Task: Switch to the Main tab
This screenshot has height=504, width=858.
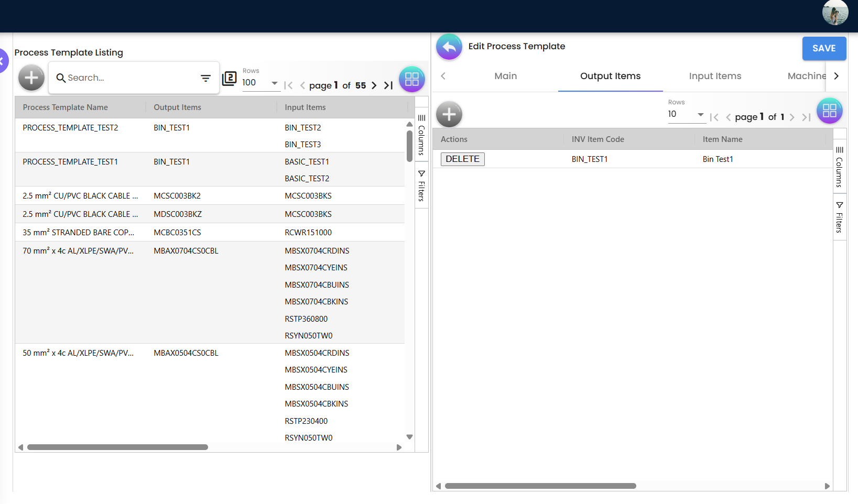Action: (x=505, y=75)
